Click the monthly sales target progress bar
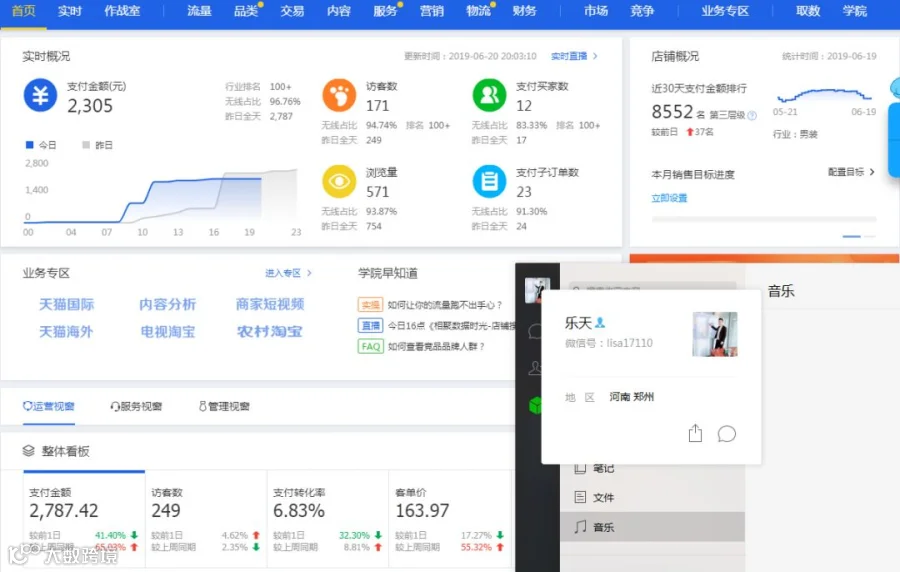The image size is (900, 572). (x=764, y=219)
